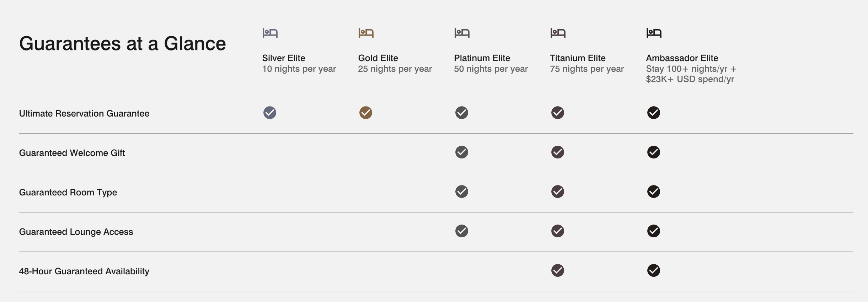Click the 48-Hour Guaranteed Availability label
The image size is (868, 302).
click(x=84, y=271)
